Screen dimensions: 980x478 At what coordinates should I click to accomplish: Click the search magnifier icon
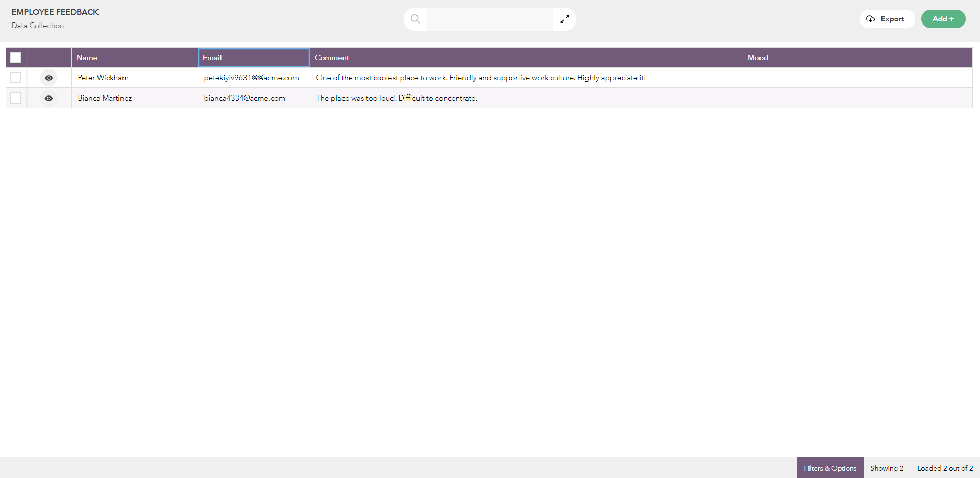(415, 19)
